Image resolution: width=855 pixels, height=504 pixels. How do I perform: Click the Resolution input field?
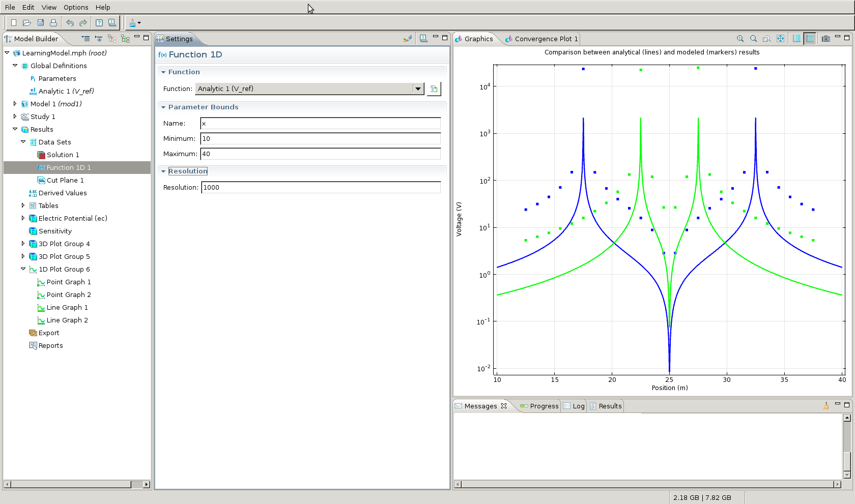pyautogui.click(x=321, y=188)
